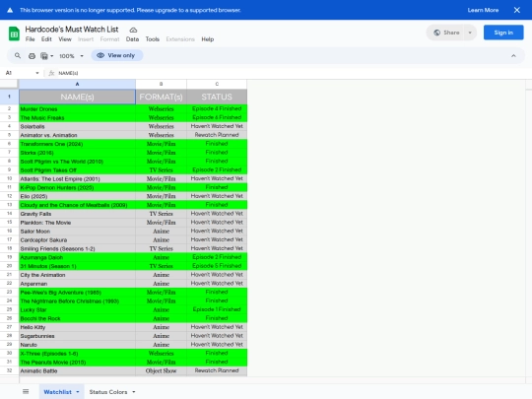Click the FORMAT(s) header cell
This screenshot has width=532, height=399.
[162, 97]
